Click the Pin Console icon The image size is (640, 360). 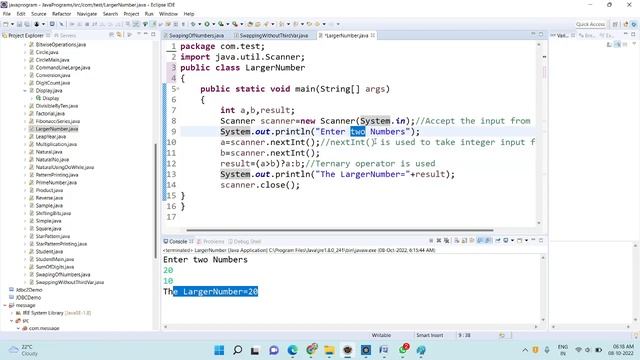coord(498,241)
